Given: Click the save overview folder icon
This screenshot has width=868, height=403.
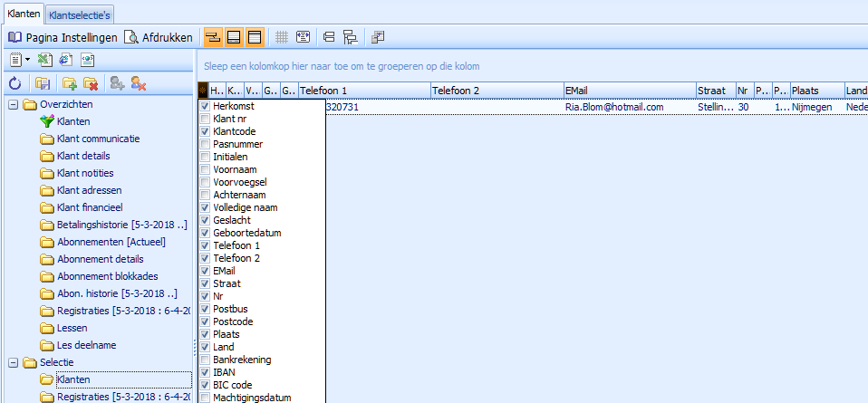Looking at the screenshot, I should click(x=42, y=83).
